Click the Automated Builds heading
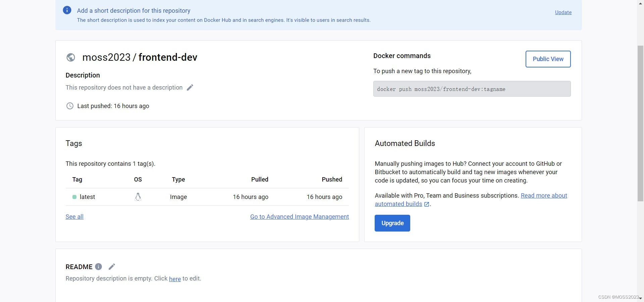644x302 pixels. (405, 143)
